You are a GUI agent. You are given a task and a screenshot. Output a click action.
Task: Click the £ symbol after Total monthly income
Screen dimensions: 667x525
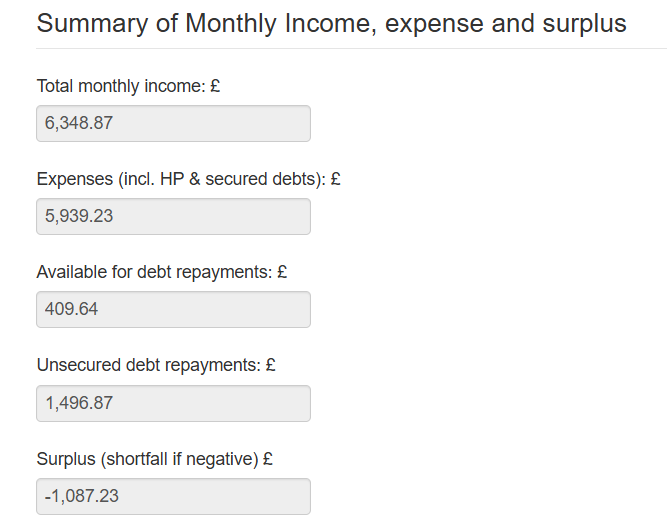(215, 86)
